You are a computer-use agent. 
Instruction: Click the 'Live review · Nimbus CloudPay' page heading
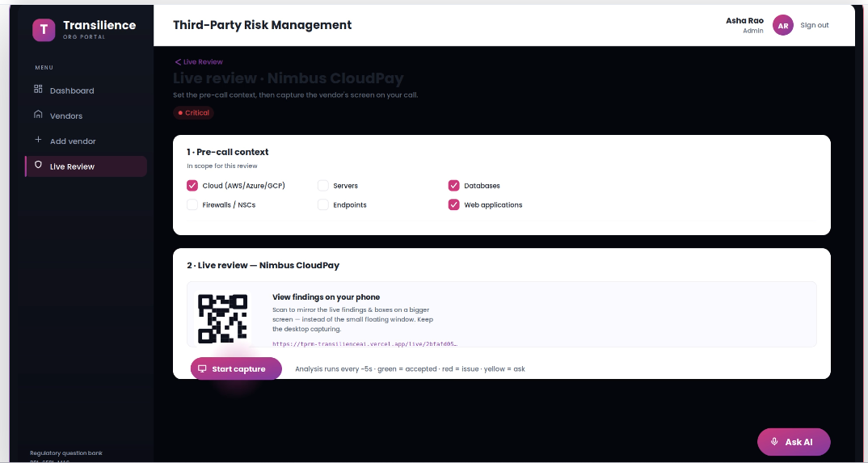click(x=288, y=78)
